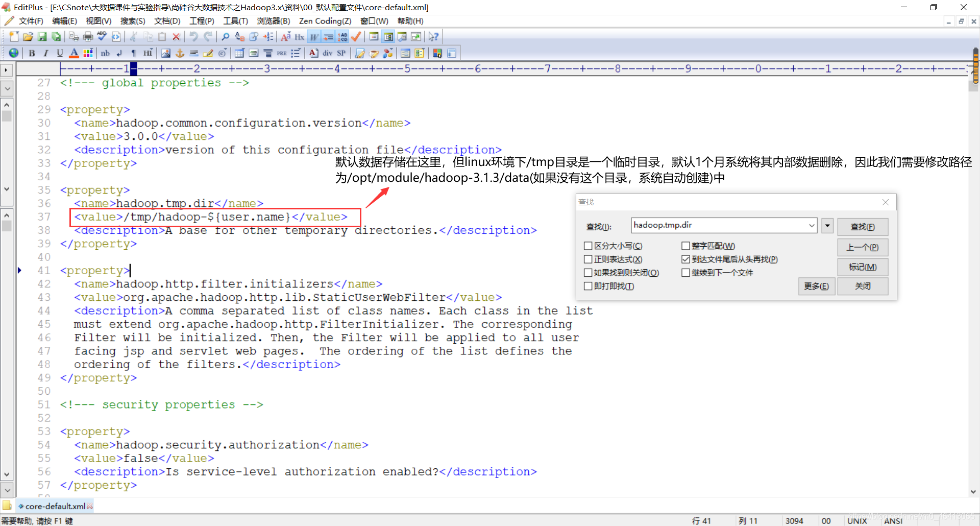Select the core-default.xml document tab
The width and height of the screenshot is (980, 526).
(x=55, y=506)
